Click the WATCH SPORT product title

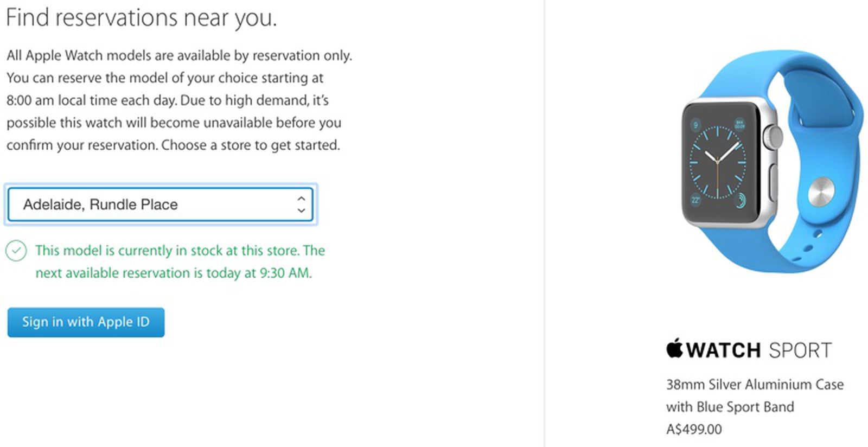coord(749,349)
